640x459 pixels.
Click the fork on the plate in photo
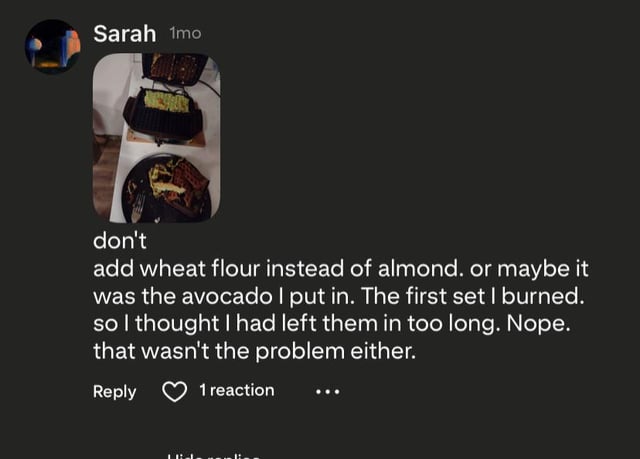pyautogui.click(x=138, y=207)
